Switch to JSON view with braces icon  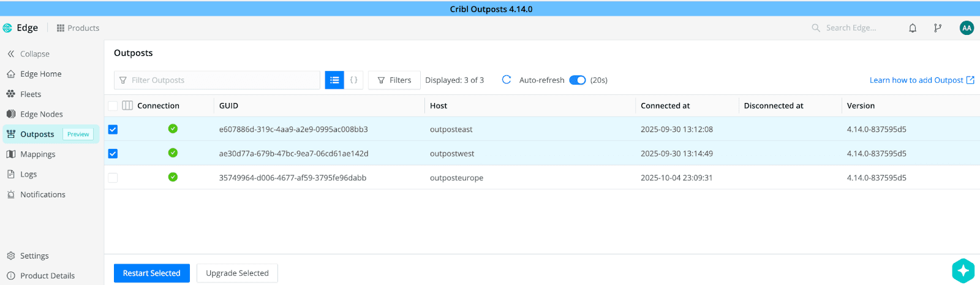pyautogui.click(x=353, y=80)
